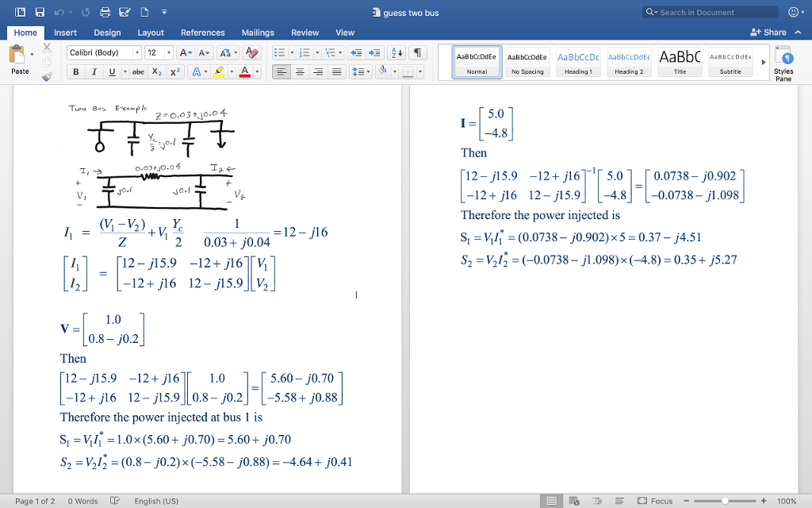Image resolution: width=812 pixels, height=508 pixels.
Task: Open the font size 12 dropdown
Action: (168, 52)
